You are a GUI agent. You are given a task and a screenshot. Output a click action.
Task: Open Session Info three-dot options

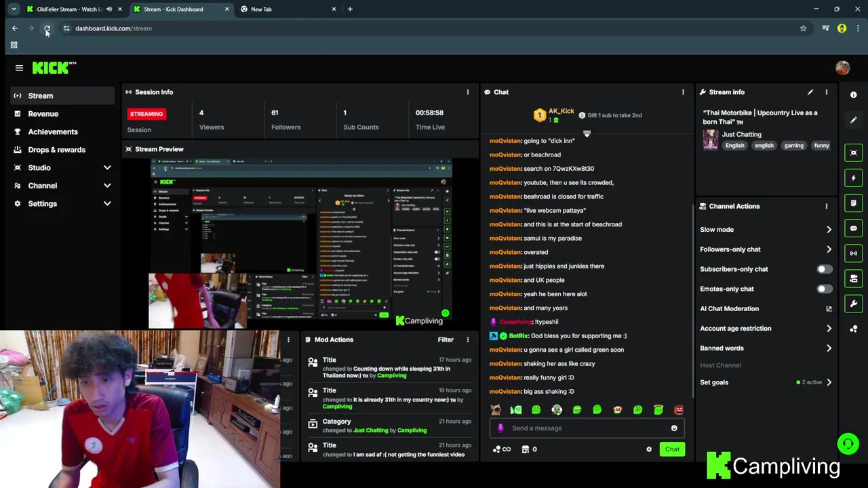coord(467,92)
